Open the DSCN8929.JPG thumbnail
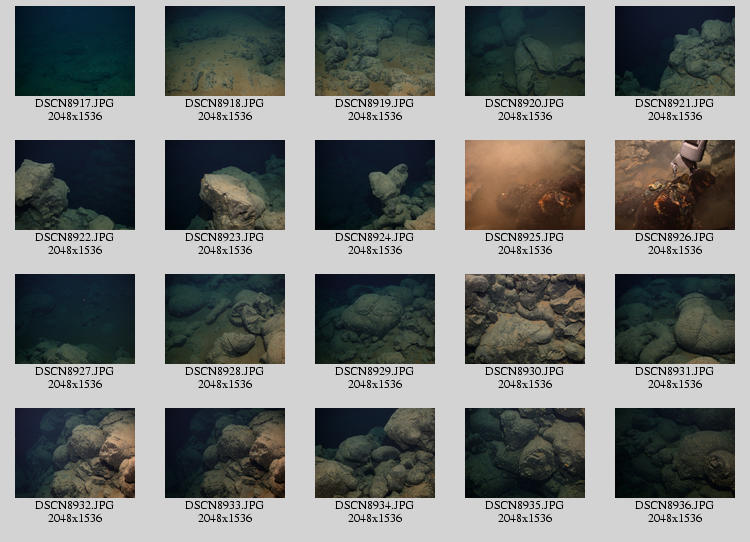The image size is (750, 542). click(375, 319)
